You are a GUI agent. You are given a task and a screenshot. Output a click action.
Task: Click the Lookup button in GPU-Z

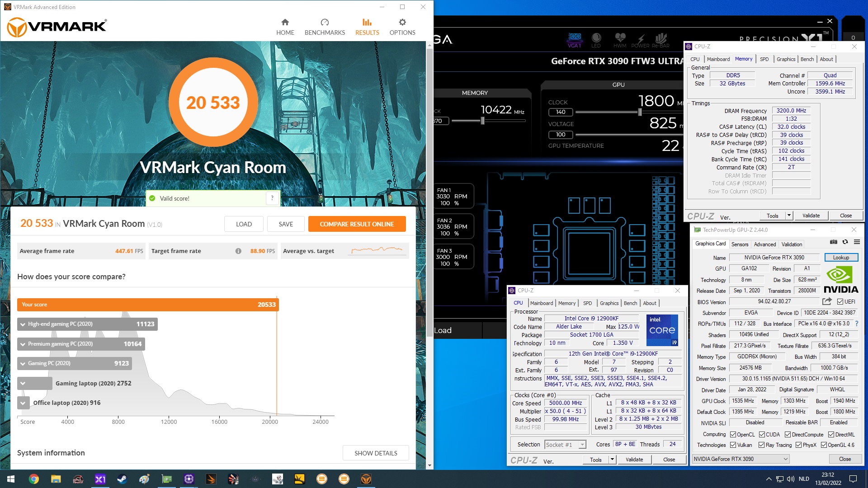(841, 258)
